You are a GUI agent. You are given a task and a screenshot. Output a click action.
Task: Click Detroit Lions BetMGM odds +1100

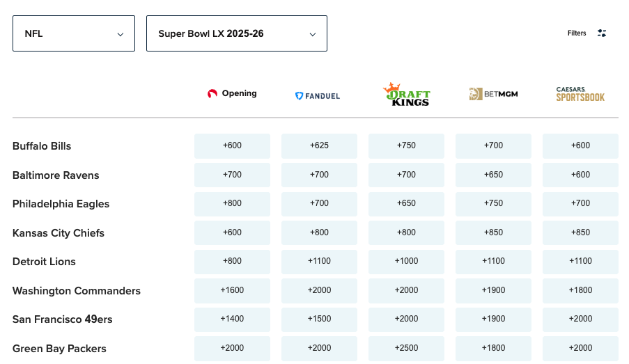(493, 262)
